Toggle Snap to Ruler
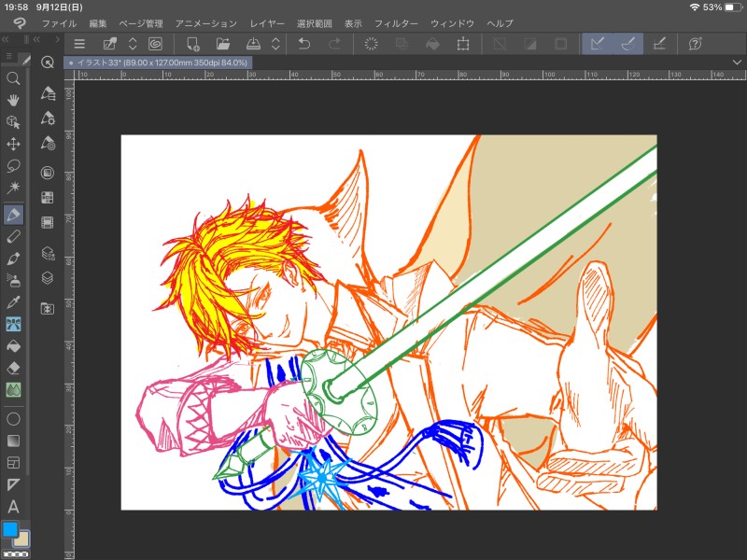 [x=597, y=44]
